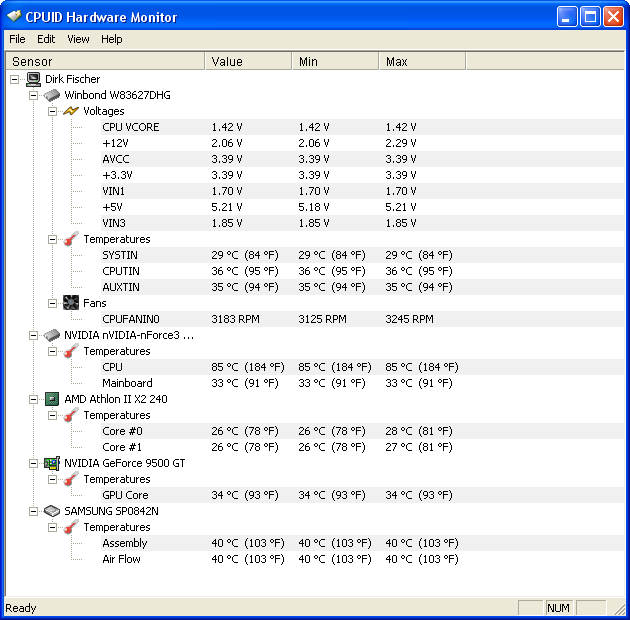Screen dimensions: 630x620
Task: Minimize the Hardware Monitor window
Action: click(567, 17)
